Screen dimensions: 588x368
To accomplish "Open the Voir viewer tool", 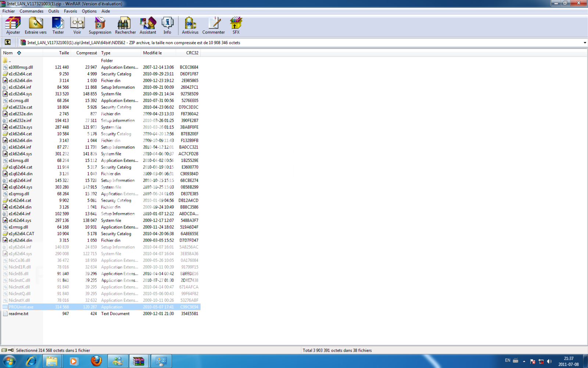I will pos(77,25).
